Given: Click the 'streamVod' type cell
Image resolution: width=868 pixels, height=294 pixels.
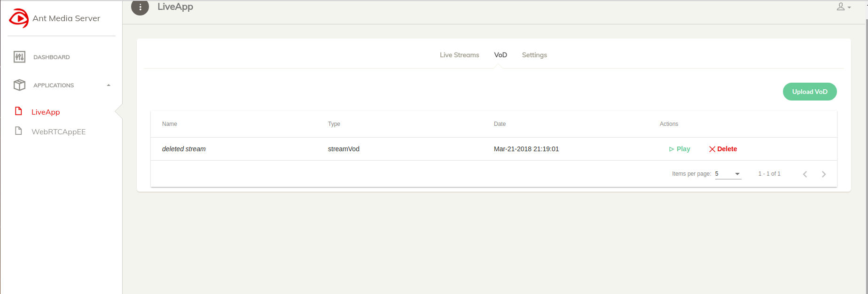Looking at the screenshot, I should 344,149.
